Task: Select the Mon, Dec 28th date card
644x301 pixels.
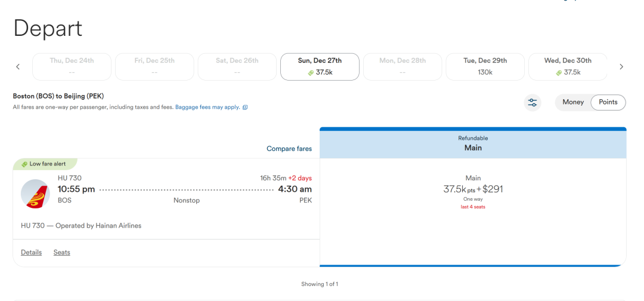Action: pyautogui.click(x=402, y=67)
